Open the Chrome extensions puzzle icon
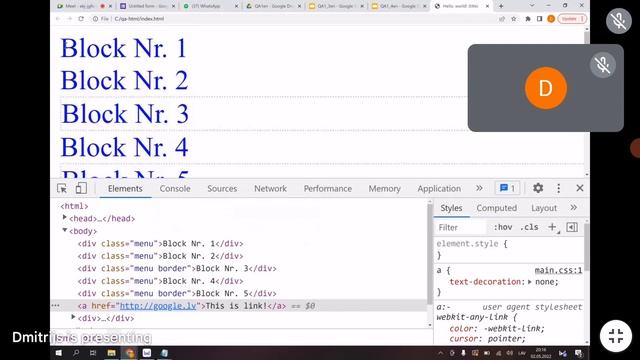 point(528,19)
